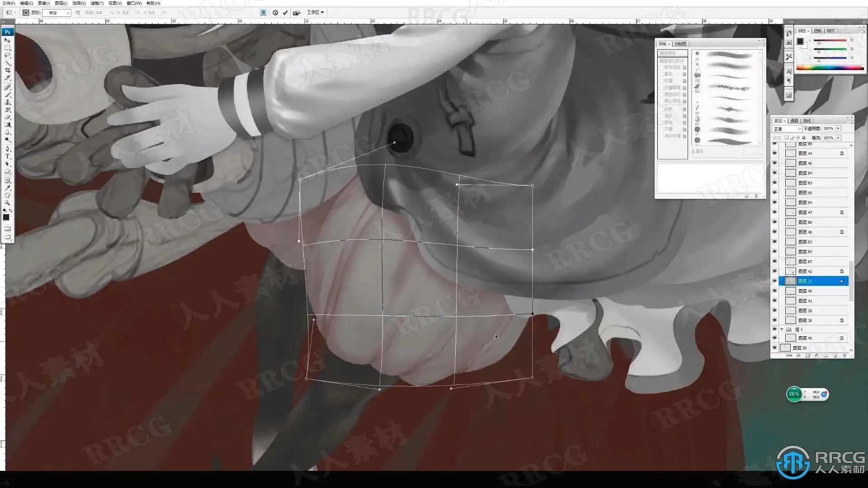
Task: Switch to the 通道 channels tab
Action: coord(794,121)
